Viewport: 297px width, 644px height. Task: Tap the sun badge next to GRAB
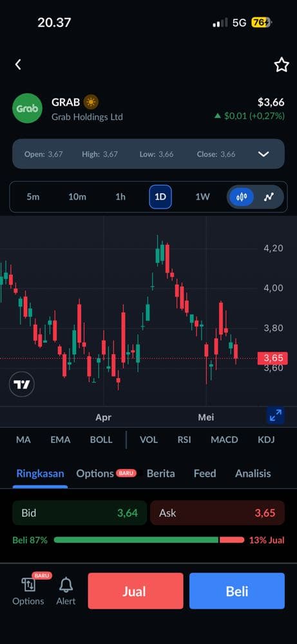click(x=91, y=102)
